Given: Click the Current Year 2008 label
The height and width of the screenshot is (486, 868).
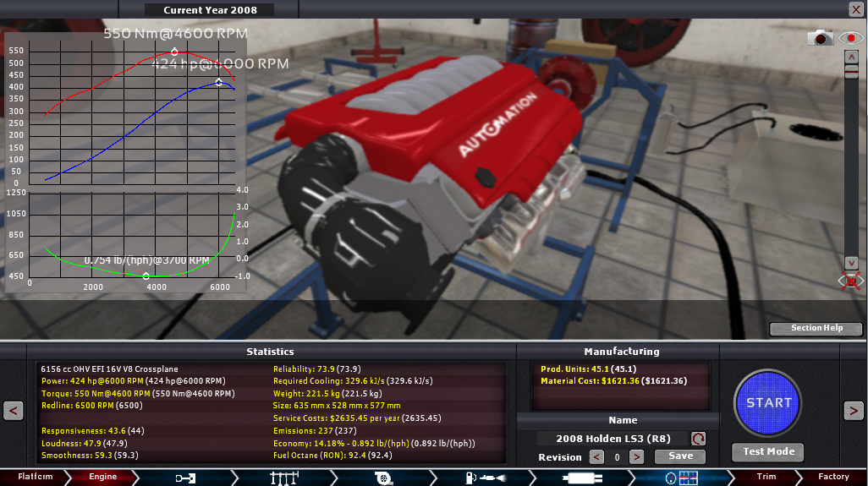Looking at the screenshot, I should [211, 10].
